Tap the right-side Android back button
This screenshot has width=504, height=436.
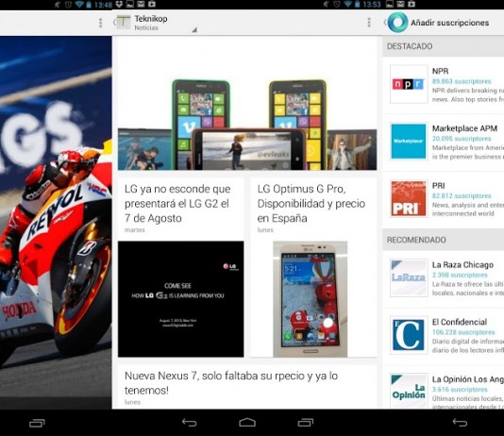point(460,423)
